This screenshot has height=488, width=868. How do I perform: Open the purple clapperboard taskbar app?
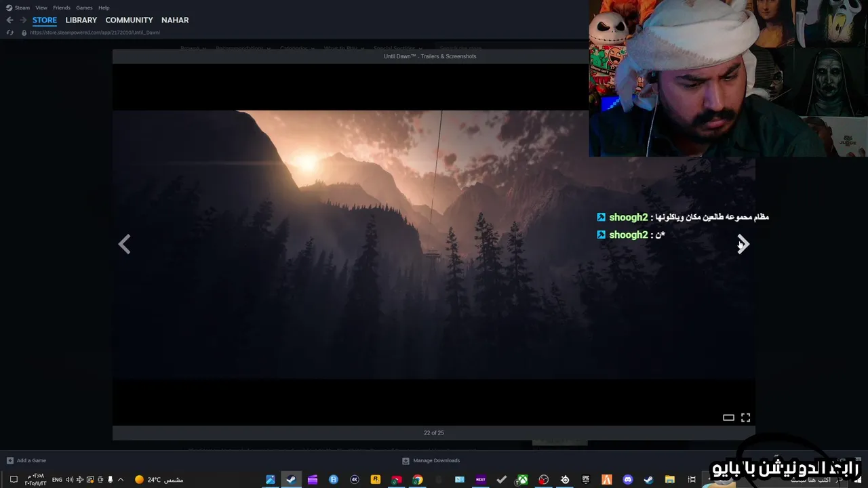pos(313,479)
